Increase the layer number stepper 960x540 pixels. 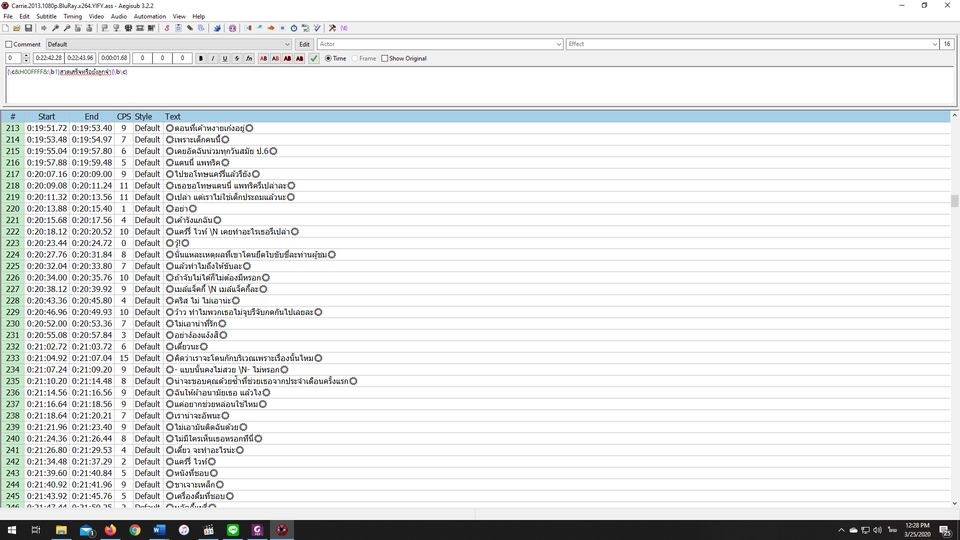tap(26, 56)
